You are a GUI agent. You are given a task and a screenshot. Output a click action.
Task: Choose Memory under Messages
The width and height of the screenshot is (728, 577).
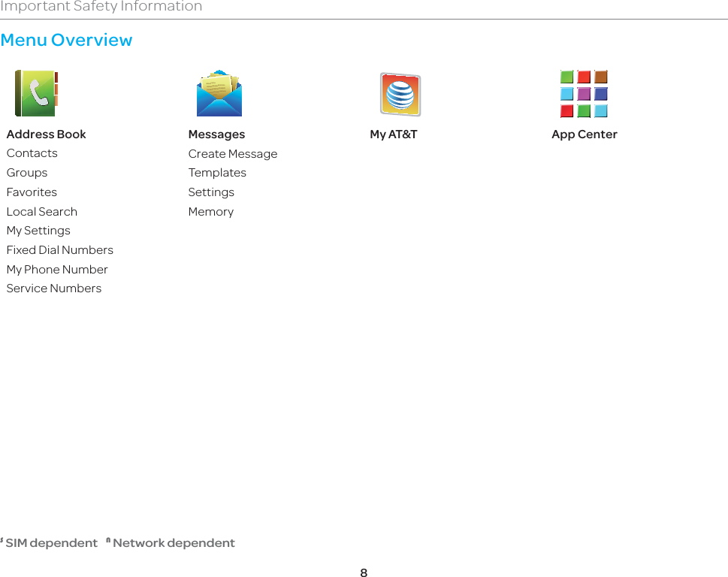coord(211,212)
